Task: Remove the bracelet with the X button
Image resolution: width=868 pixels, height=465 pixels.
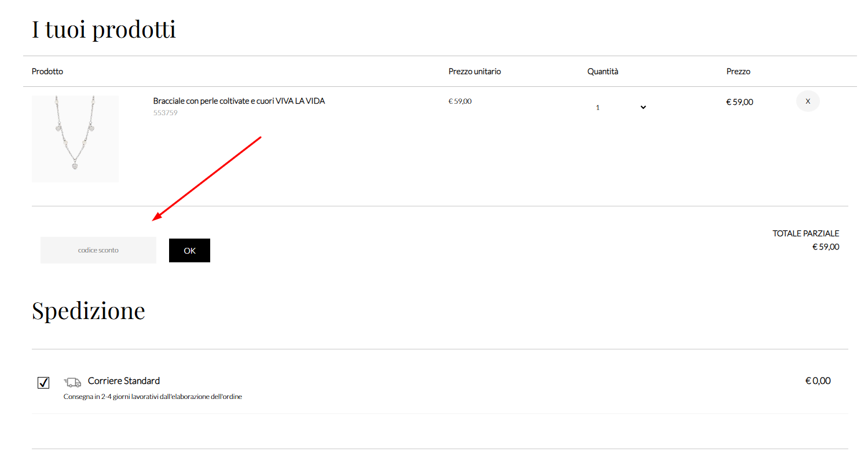Action: [x=808, y=101]
